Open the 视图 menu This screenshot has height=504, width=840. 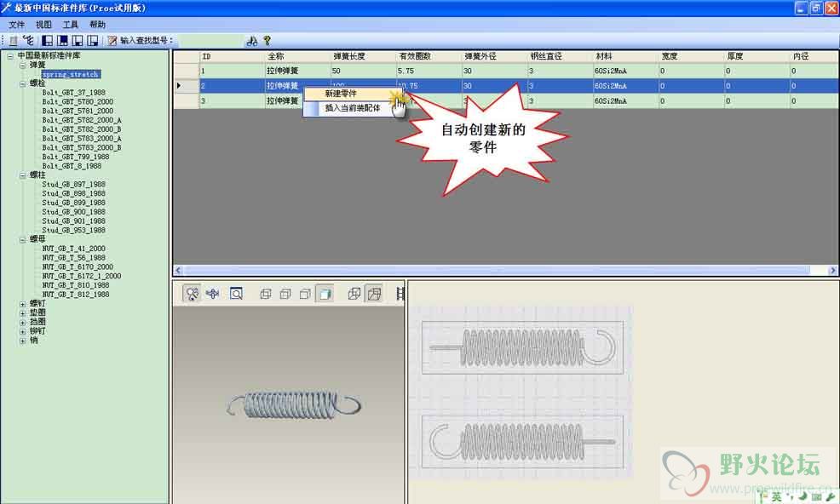coord(43,25)
